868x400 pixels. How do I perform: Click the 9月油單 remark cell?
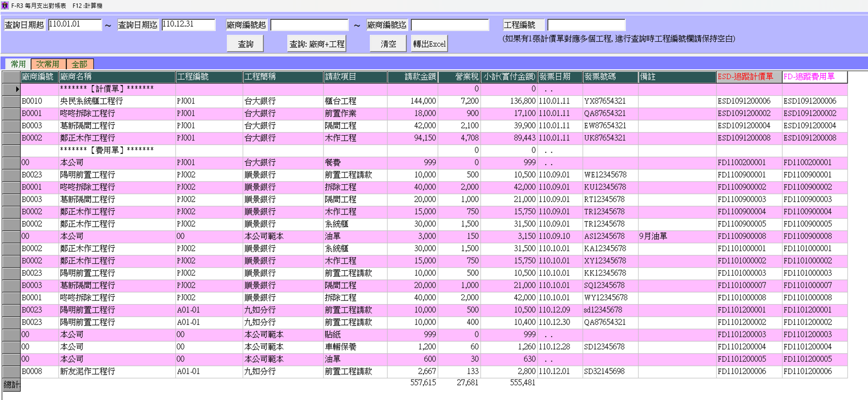(677, 236)
